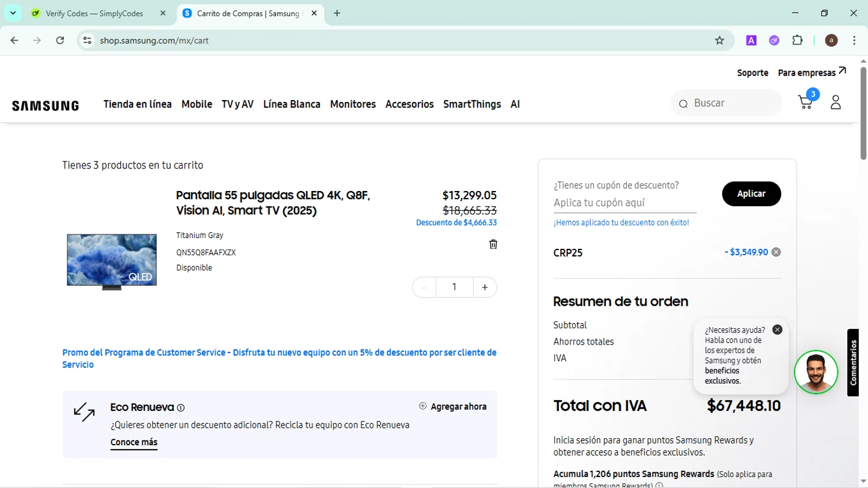Open the Customer Service promo link
868x488 pixels.
[279, 358]
